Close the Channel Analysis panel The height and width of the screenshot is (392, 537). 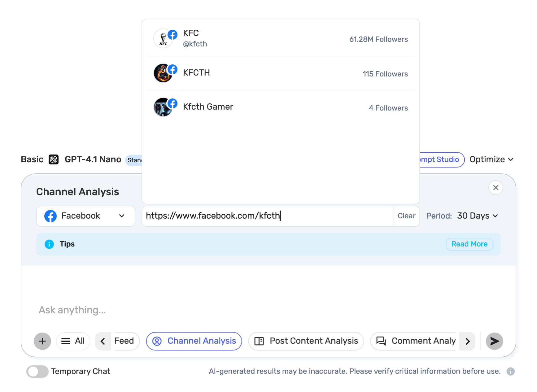tap(496, 188)
